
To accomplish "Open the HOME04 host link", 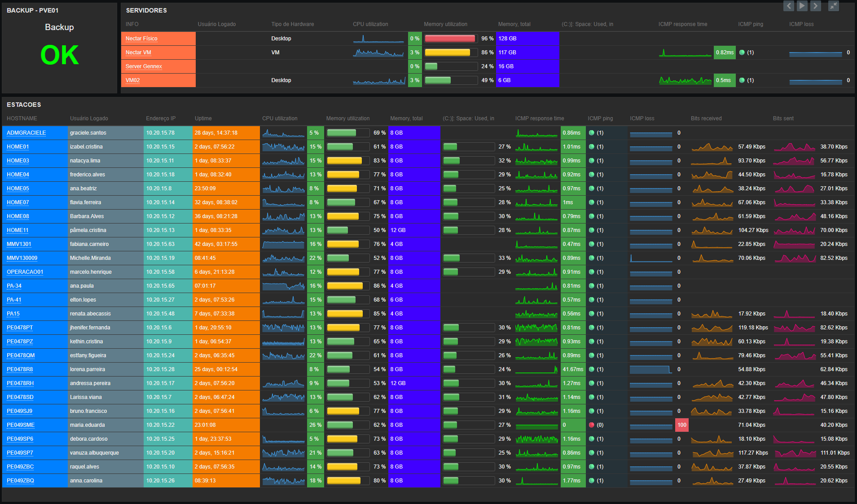I will click(18, 175).
